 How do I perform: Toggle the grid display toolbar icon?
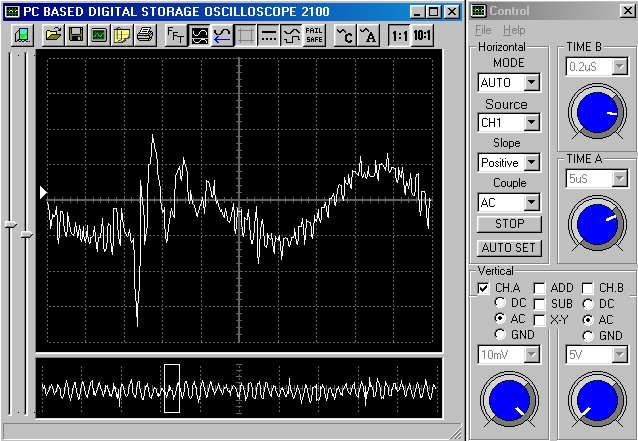point(245,35)
